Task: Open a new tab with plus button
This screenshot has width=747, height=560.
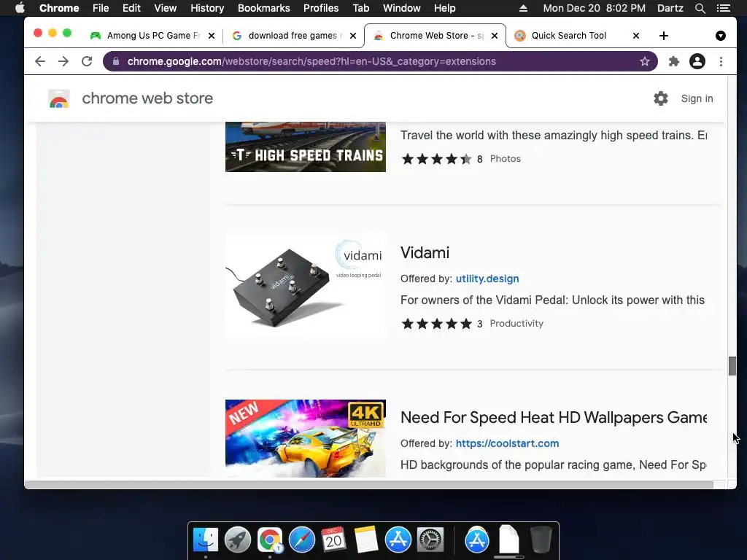Action: pos(664,36)
